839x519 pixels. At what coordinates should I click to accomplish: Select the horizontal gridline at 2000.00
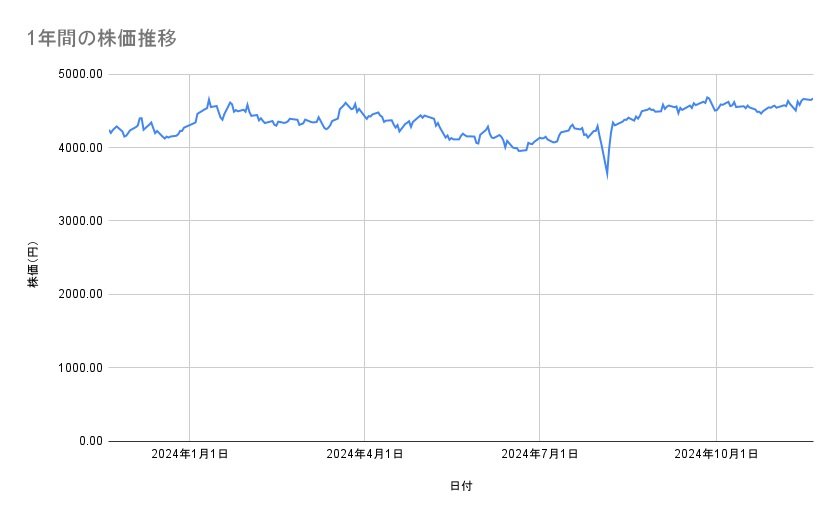click(460, 294)
